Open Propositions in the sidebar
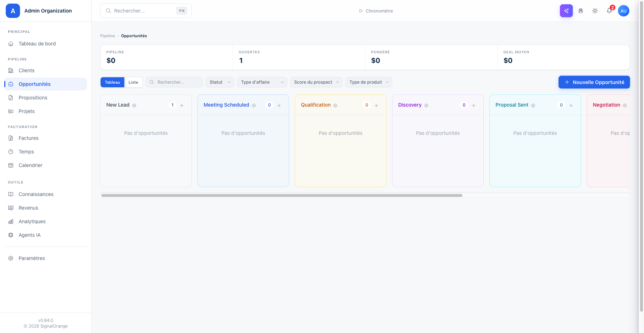Image resolution: width=644 pixels, height=333 pixels. [45, 98]
